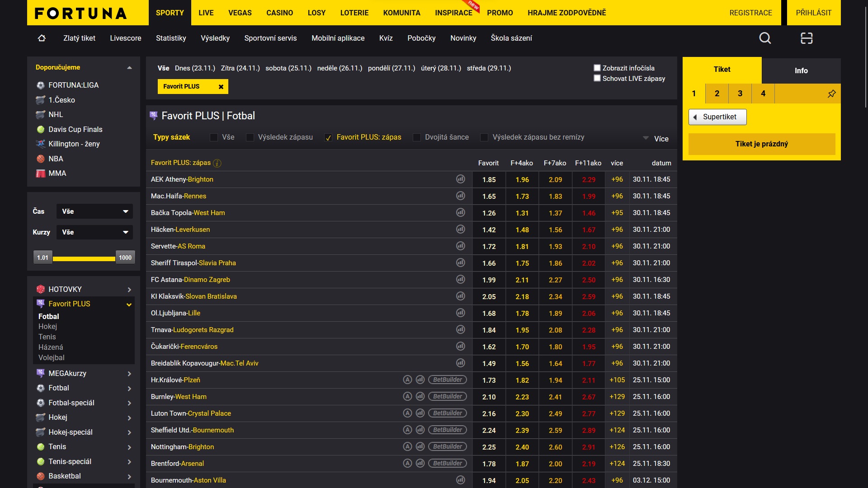Open statistics icon for Ol.Ljubljana-Lille

coord(460,313)
